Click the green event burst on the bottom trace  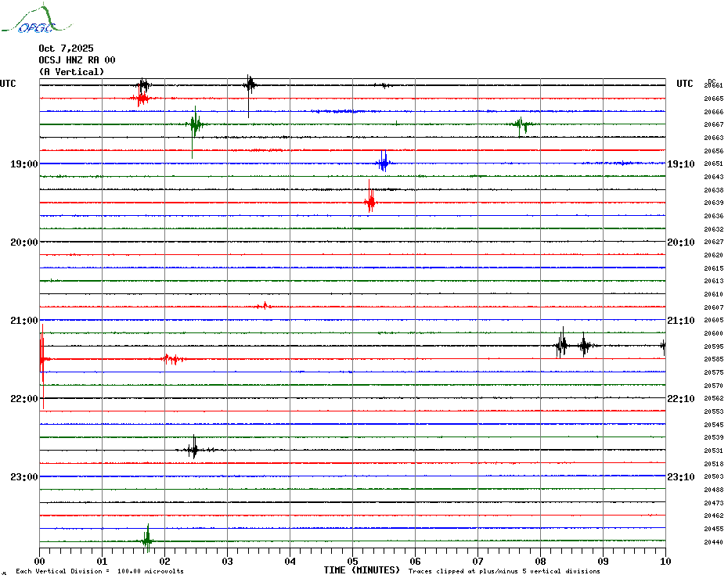click(x=147, y=539)
